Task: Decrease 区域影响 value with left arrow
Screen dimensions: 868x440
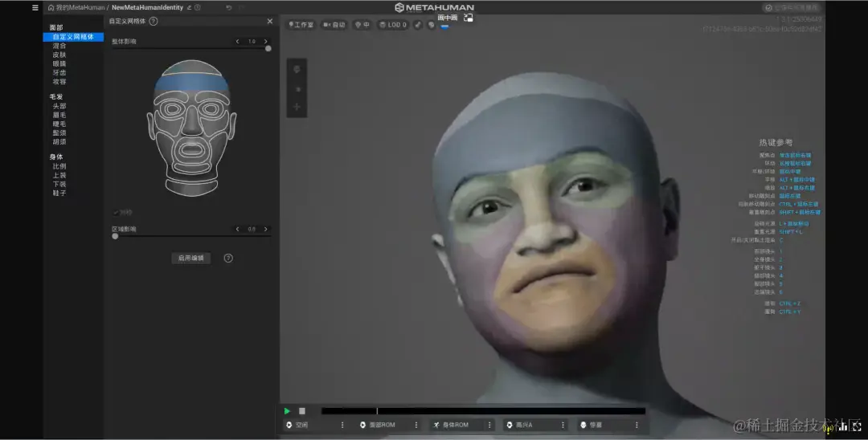Action: (237, 229)
